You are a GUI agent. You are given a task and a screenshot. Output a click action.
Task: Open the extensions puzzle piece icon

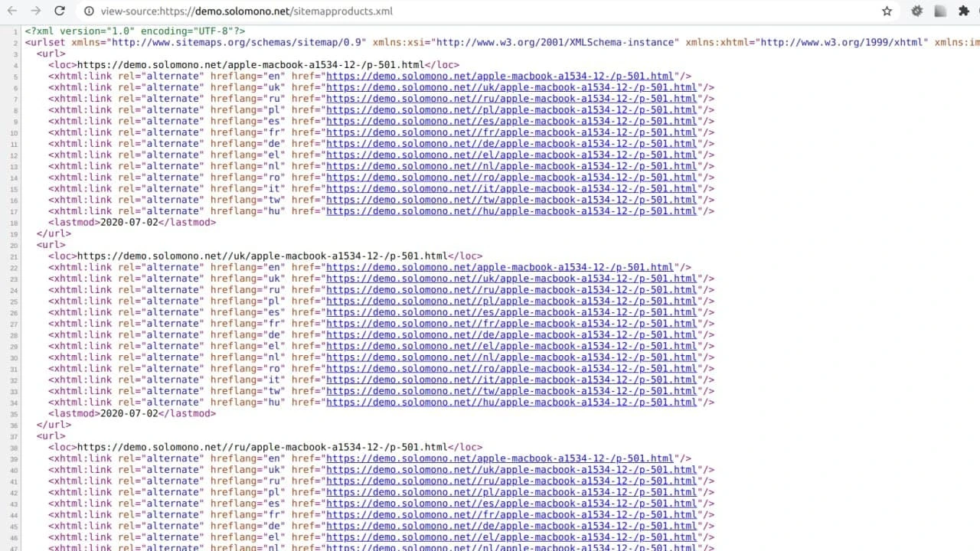pos(964,11)
